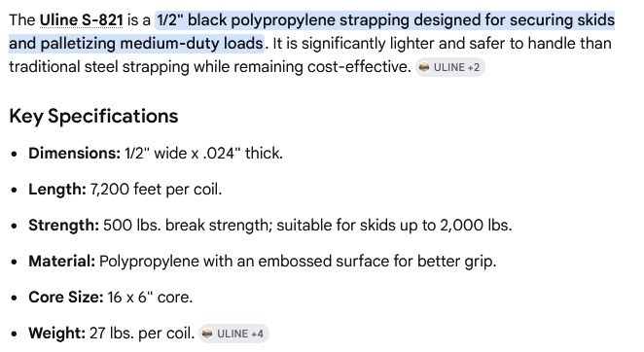Screen dimensions: 644x352
Task: Open the Uline S-821 underlined link
Action: pos(81,19)
